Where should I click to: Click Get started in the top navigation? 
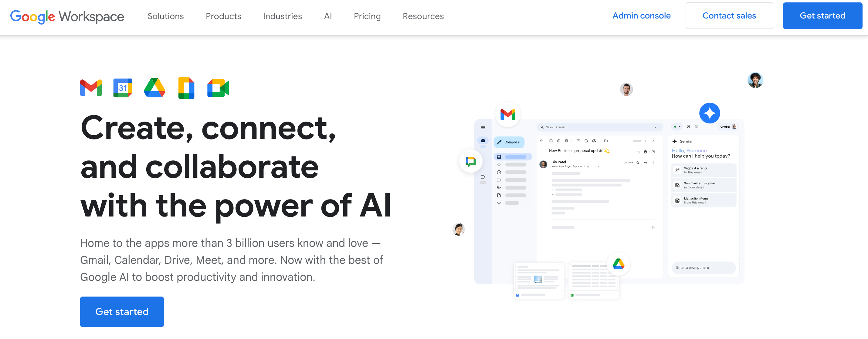822,16
